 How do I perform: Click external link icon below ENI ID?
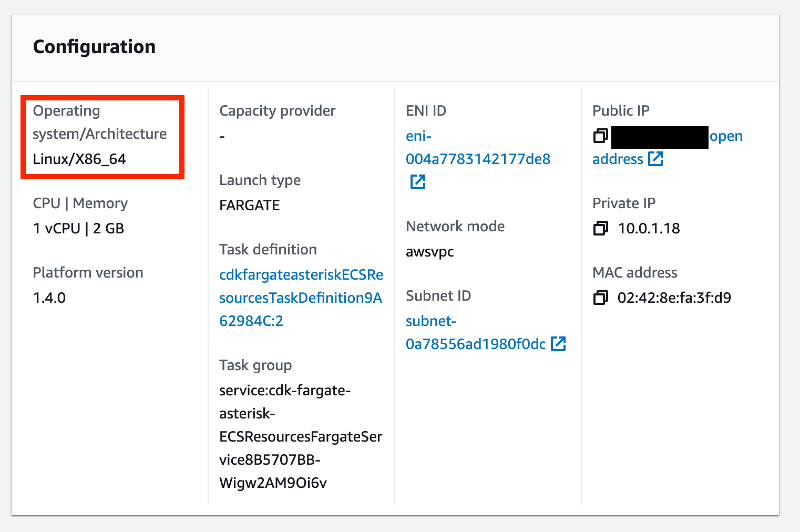pos(418,182)
